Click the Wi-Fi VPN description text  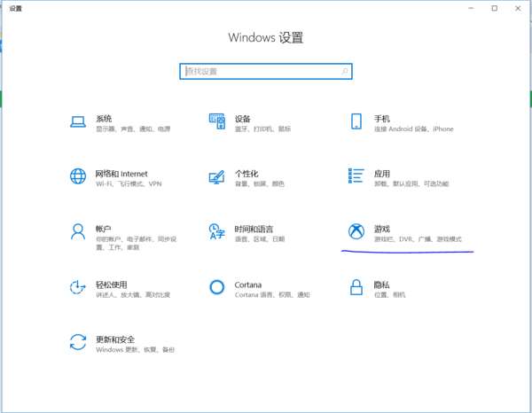129,183
